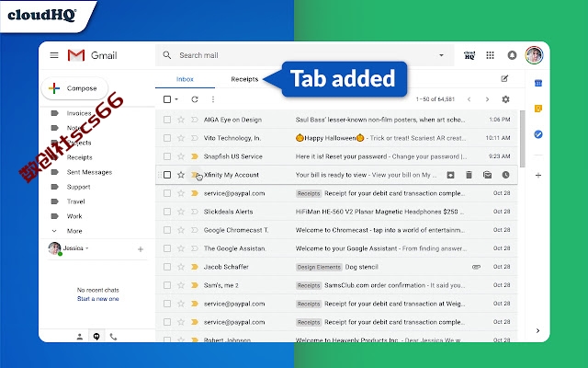Image resolution: width=588 pixels, height=368 pixels.
Task: Tick the select-all checkbox
Action: [x=167, y=99]
